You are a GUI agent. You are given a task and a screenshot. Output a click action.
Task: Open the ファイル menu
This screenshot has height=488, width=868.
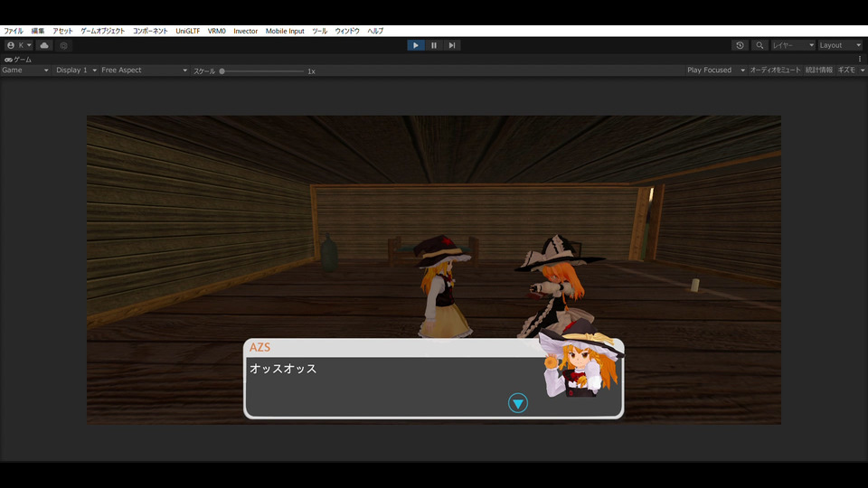[x=14, y=31]
